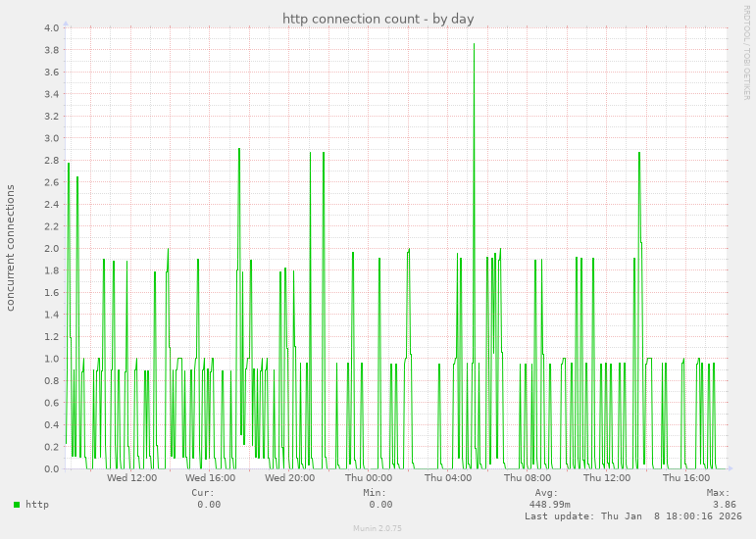Click the '4.0' y-axis tick label
756x539 pixels.
pyautogui.click(x=52, y=28)
